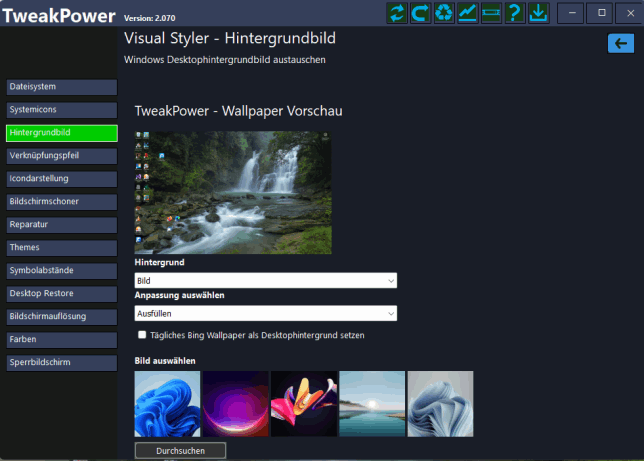The height and width of the screenshot is (461, 644).
Task: Pick the lake sunrise landscape wallpaper thumbnail
Action: pyautogui.click(x=372, y=404)
